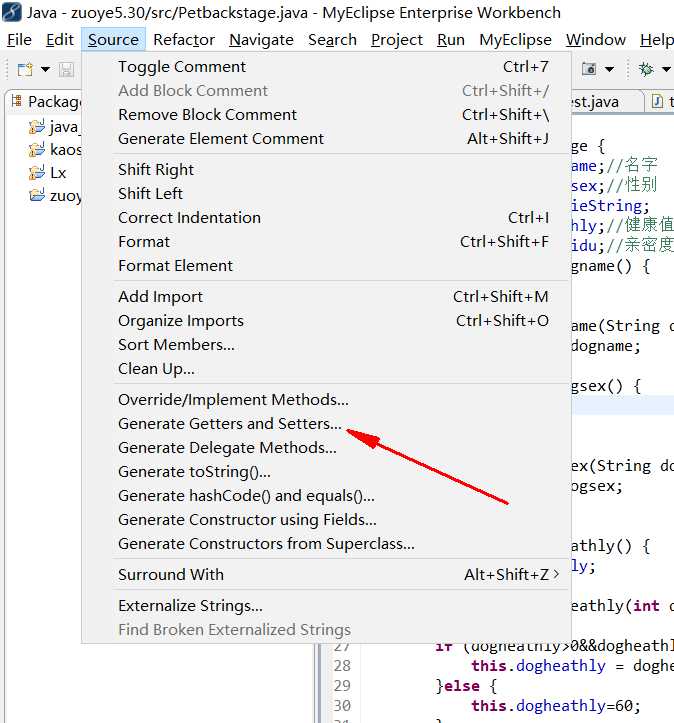Open the Navigate menu
This screenshot has height=723, width=674.
261,40
